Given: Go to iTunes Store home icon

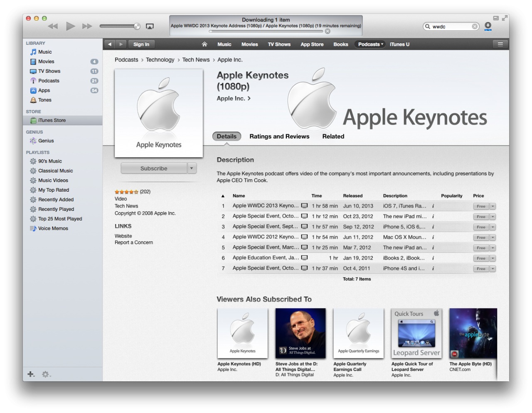Looking at the screenshot, I should pyautogui.click(x=204, y=44).
